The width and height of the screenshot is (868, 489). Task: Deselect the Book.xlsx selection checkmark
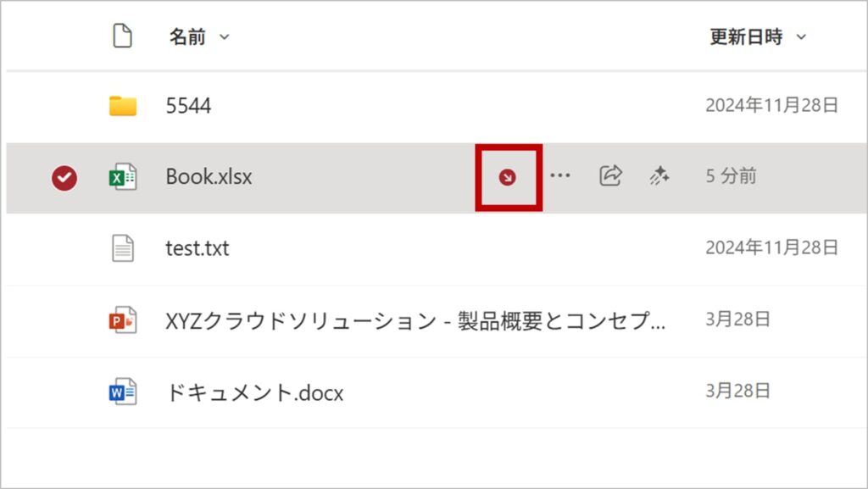(64, 177)
